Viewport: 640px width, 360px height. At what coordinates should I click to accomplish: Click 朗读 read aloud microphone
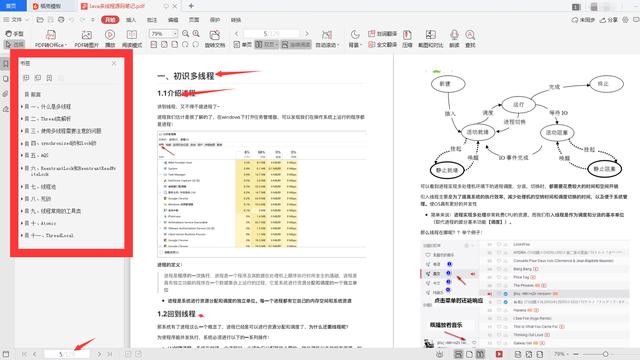[454, 39]
